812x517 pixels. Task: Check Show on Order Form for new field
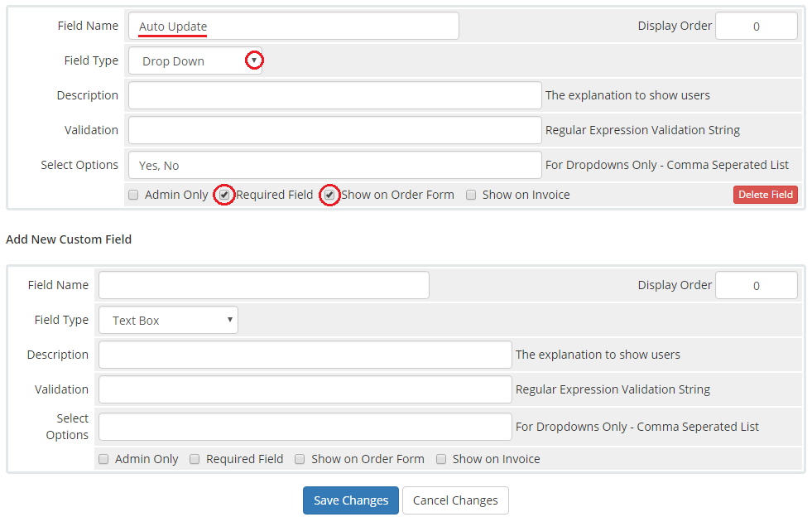[x=300, y=459]
